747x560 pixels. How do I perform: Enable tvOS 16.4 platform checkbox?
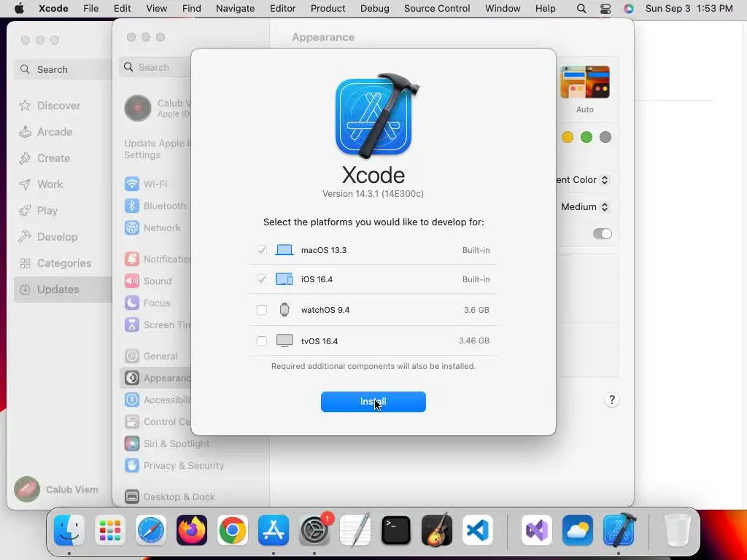point(262,341)
